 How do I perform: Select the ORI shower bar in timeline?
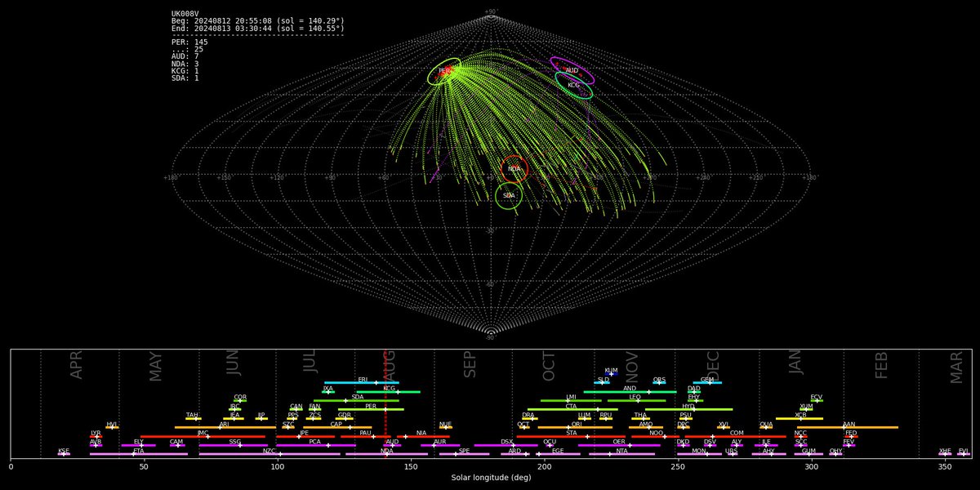coord(576,427)
